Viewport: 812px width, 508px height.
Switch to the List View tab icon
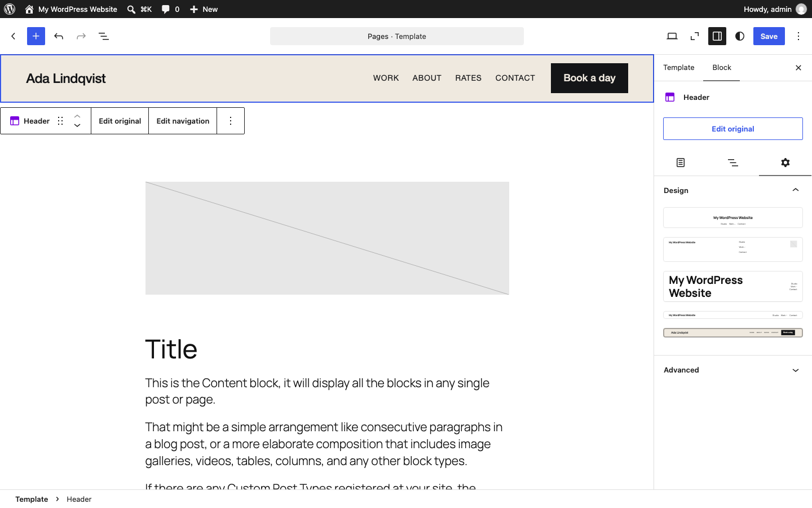tap(733, 163)
